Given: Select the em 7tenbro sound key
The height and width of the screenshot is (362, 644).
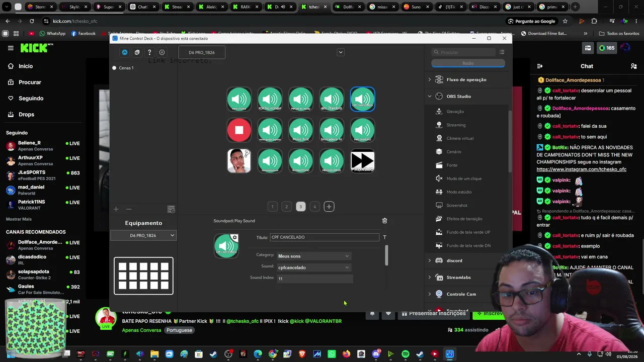Looking at the screenshot, I should click(x=332, y=99).
